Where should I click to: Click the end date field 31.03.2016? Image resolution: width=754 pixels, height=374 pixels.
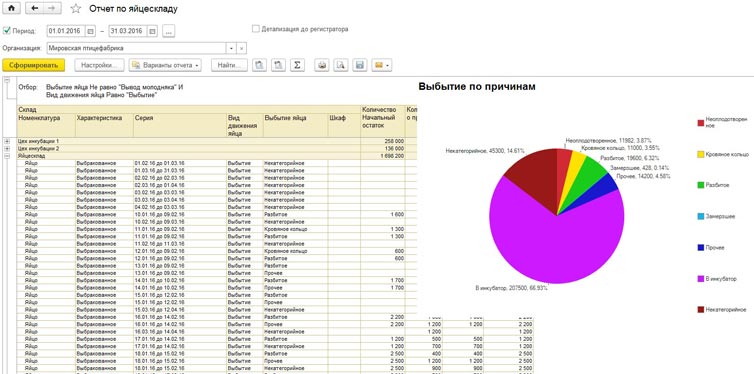click(128, 31)
